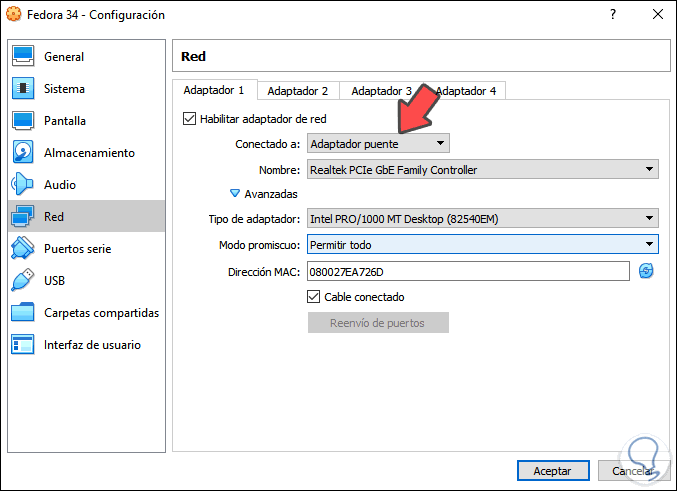Open Carpetas compartidas folder icon

[24, 313]
